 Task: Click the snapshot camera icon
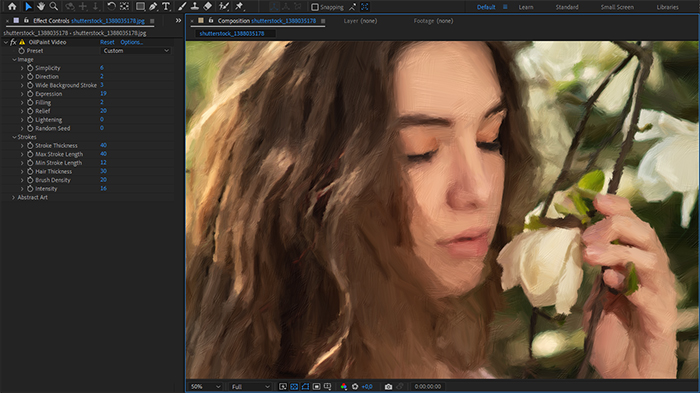pos(388,386)
